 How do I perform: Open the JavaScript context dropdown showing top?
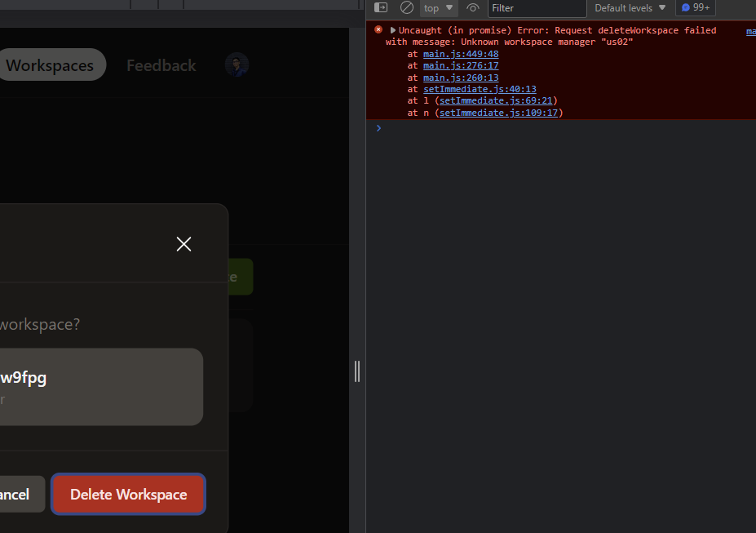coord(438,7)
